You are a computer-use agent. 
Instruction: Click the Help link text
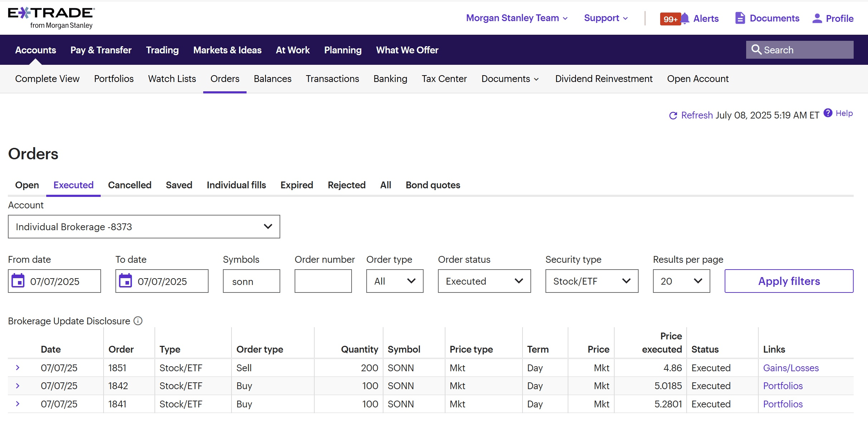pos(844,113)
